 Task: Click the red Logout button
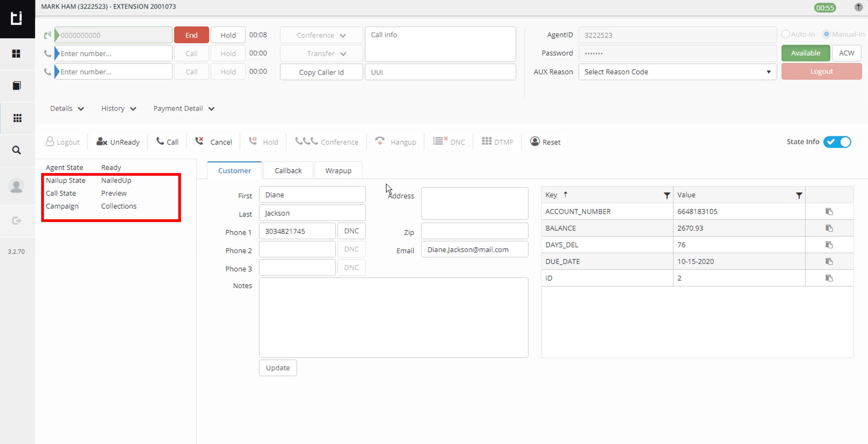click(821, 71)
